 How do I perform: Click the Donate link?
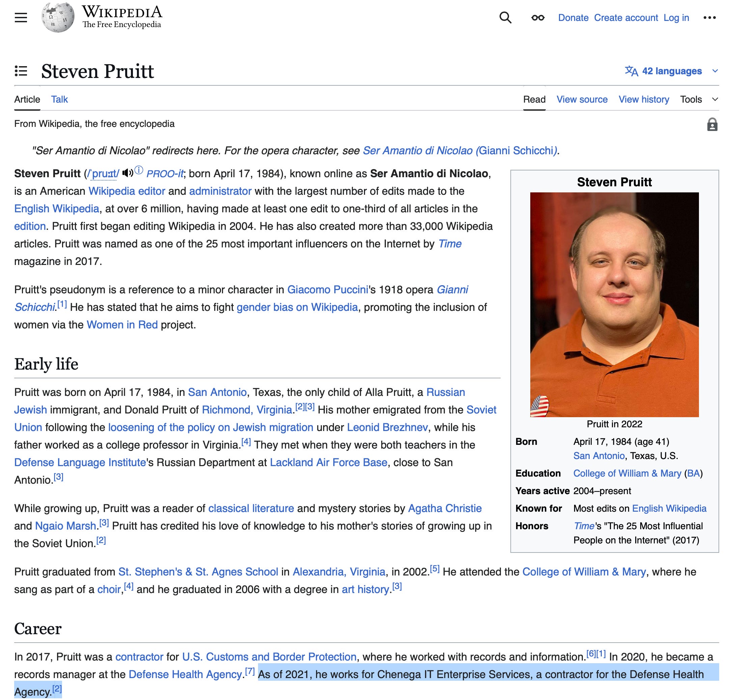pos(573,18)
